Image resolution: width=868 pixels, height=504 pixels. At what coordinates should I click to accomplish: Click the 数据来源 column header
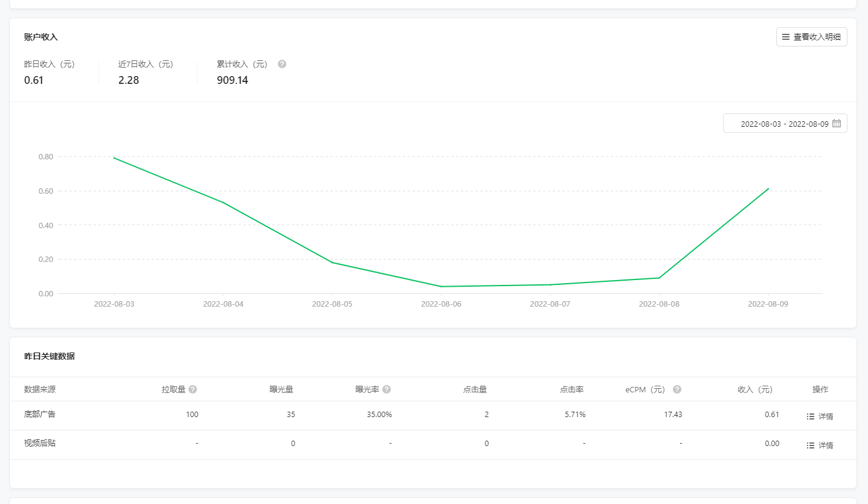pos(40,389)
